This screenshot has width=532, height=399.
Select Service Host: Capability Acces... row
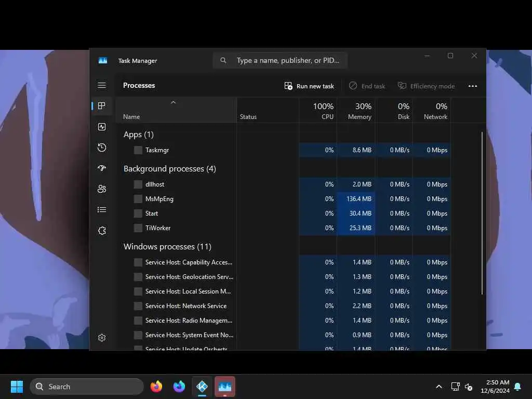283,262
